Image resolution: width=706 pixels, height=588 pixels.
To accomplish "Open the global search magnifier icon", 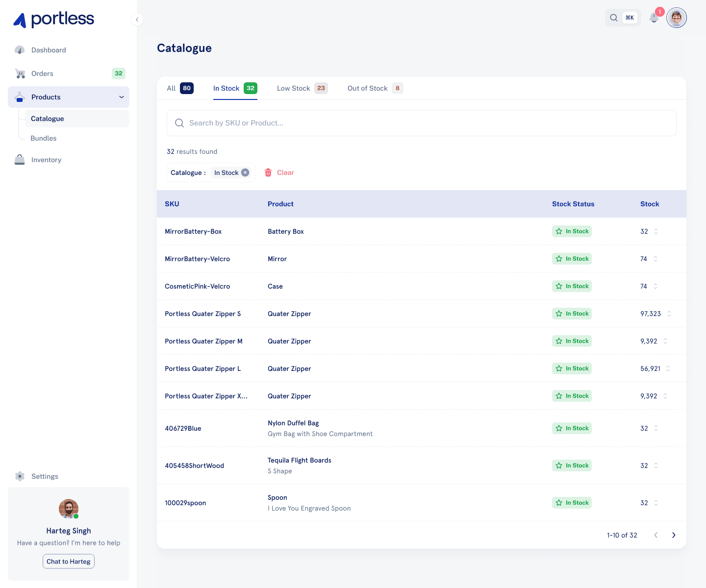I will pos(614,18).
